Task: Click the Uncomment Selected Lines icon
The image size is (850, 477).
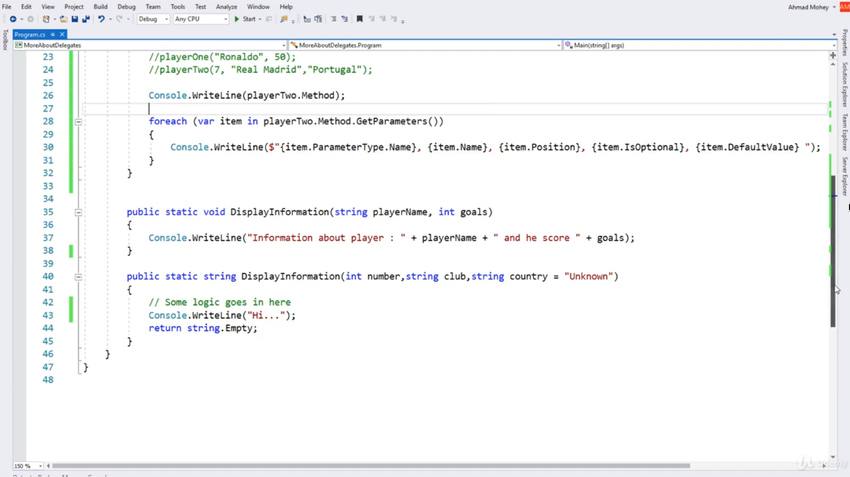Action: point(318,19)
